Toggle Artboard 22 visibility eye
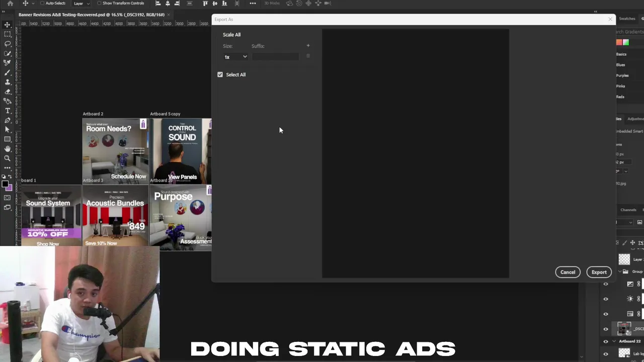Screen dimensions: 644x362 [x=606, y=341]
